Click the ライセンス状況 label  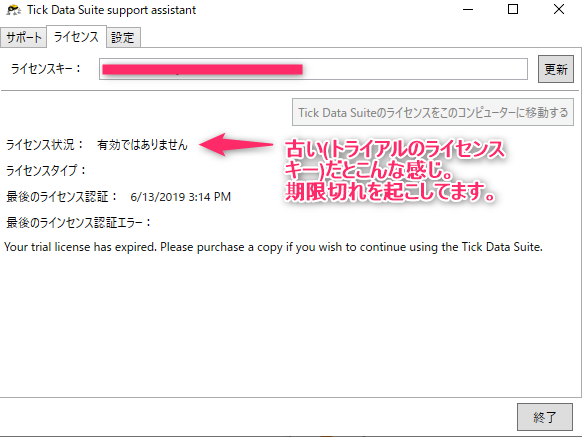tap(45, 144)
